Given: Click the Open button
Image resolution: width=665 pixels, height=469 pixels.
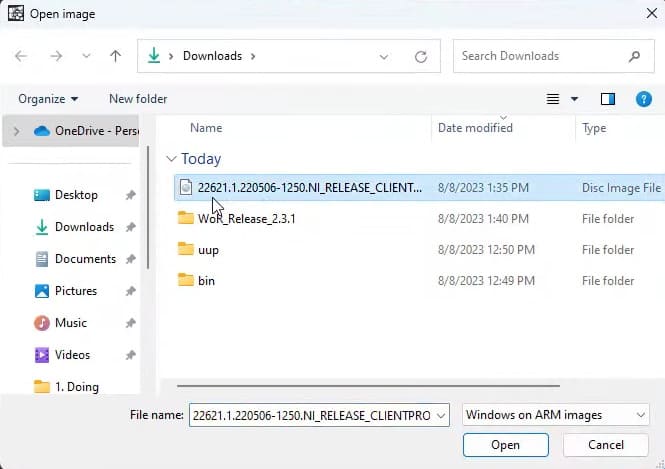Looking at the screenshot, I should 505,445.
